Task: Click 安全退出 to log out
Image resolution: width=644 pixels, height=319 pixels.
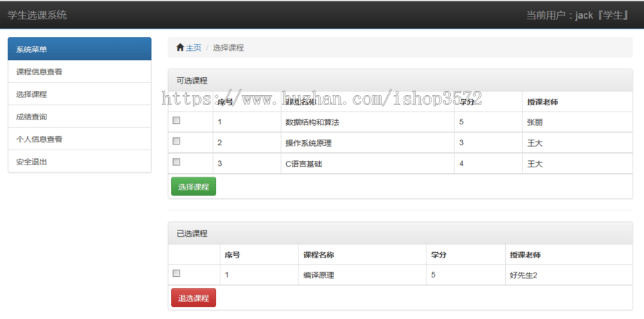Action: (79, 162)
